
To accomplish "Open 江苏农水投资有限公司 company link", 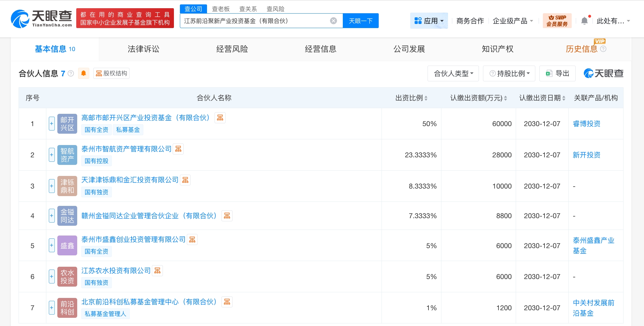I will click(x=116, y=271).
